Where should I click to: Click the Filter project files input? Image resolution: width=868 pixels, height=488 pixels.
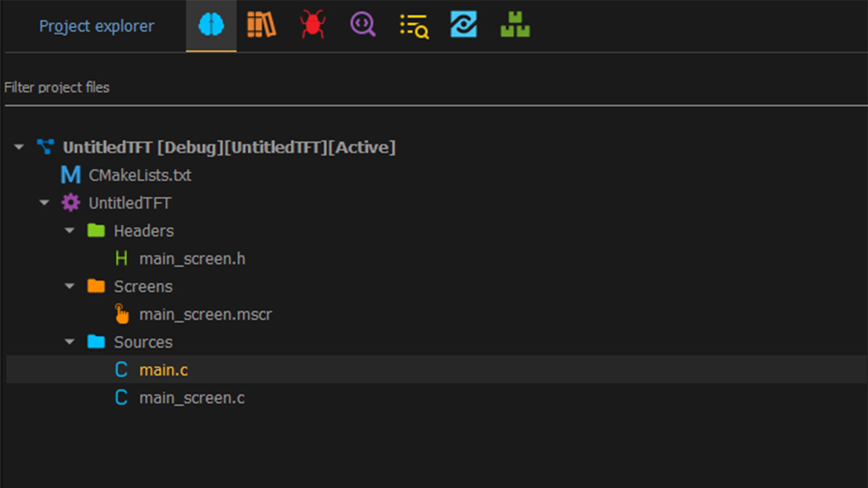click(434, 88)
